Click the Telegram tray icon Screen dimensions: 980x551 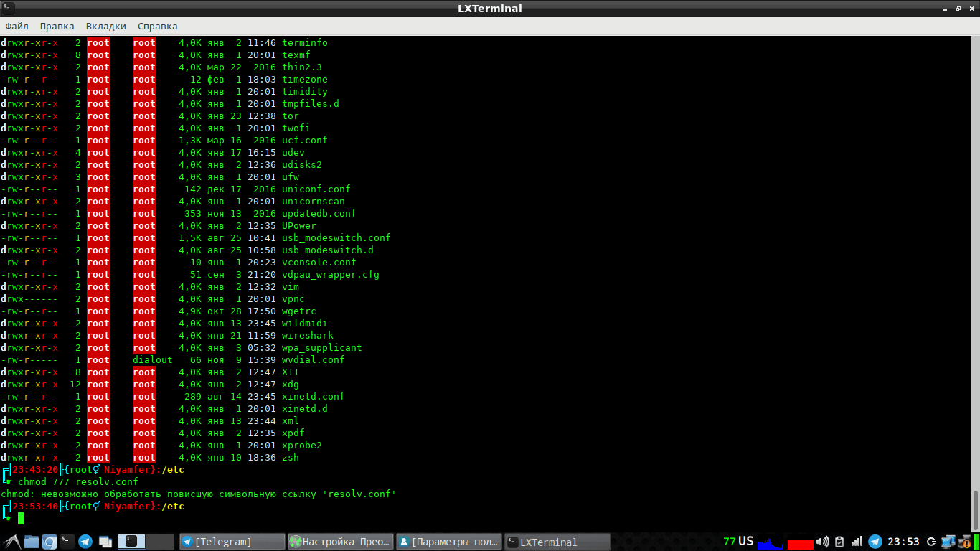pos(875,542)
